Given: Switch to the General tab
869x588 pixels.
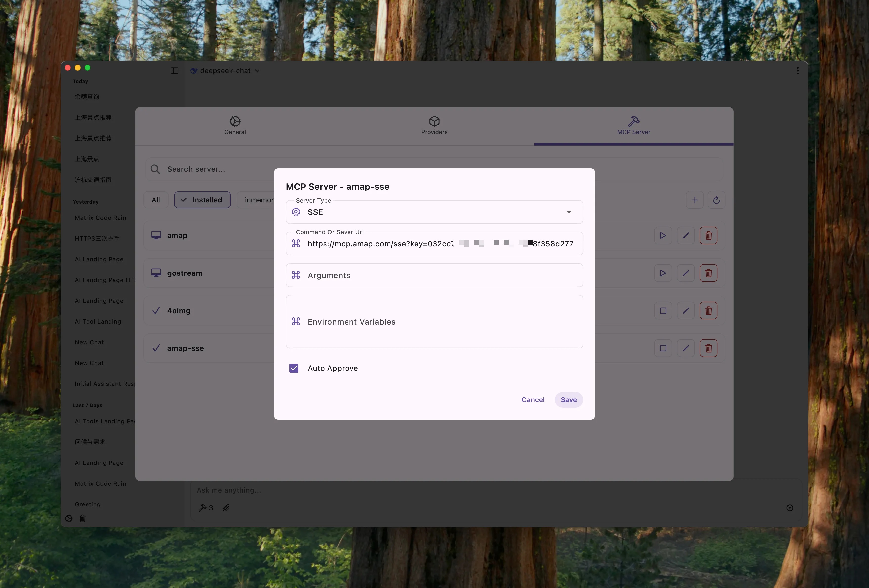Looking at the screenshot, I should tap(235, 126).
